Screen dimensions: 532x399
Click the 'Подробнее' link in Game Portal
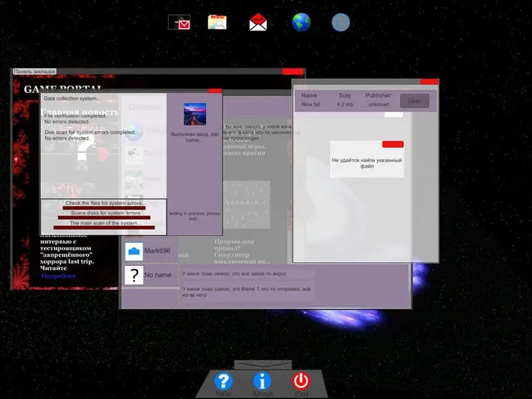58,276
